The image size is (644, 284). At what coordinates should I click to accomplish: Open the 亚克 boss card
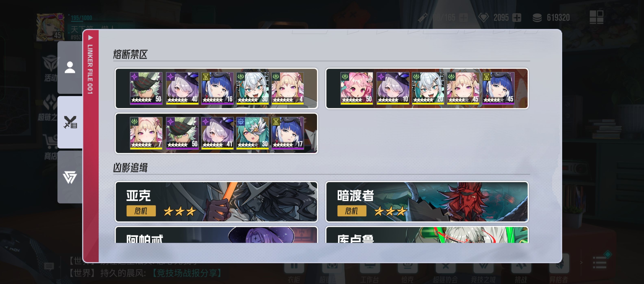point(216,202)
